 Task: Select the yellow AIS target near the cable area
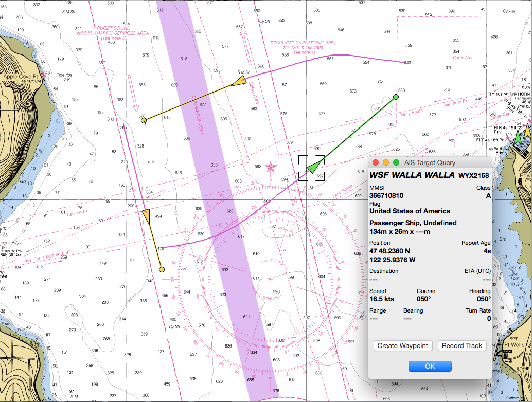tap(147, 216)
